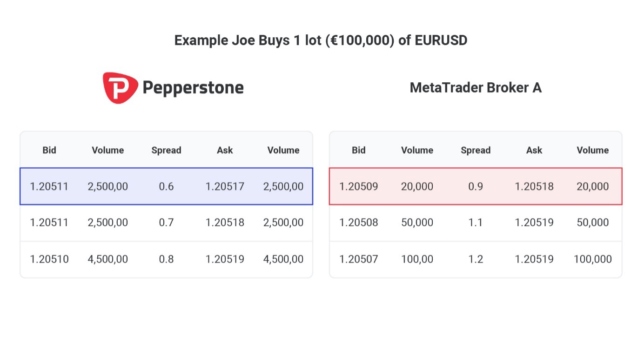644x362 pixels.
Task: Click the red Pepperstone P logo icon
Action: (x=120, y=88)
